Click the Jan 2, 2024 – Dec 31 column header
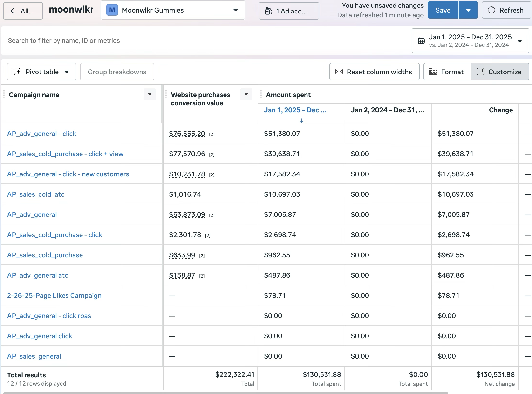Viewport: 532px width, 394px height. [388, 110]
